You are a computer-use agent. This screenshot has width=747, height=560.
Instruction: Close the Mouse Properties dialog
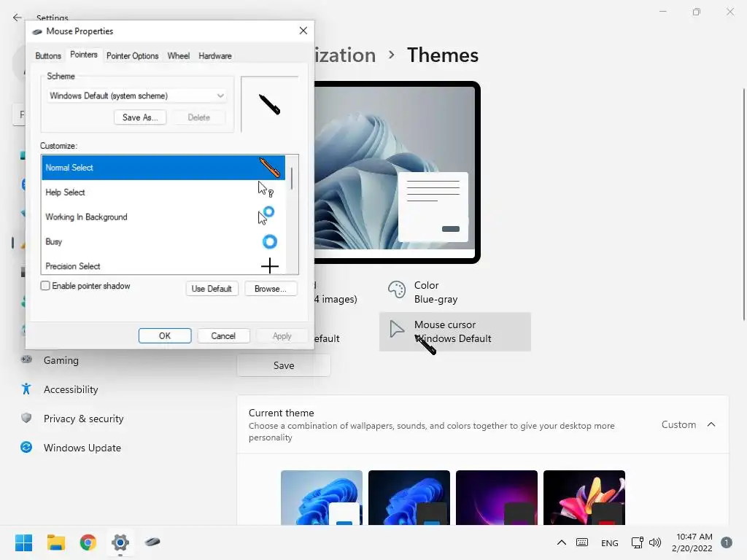coord(303,31)
